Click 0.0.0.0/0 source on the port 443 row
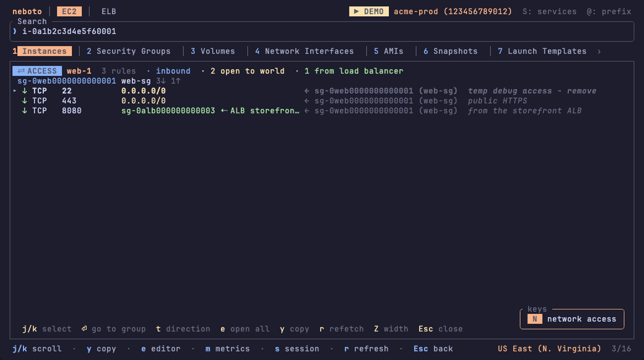 pos(143,100)
